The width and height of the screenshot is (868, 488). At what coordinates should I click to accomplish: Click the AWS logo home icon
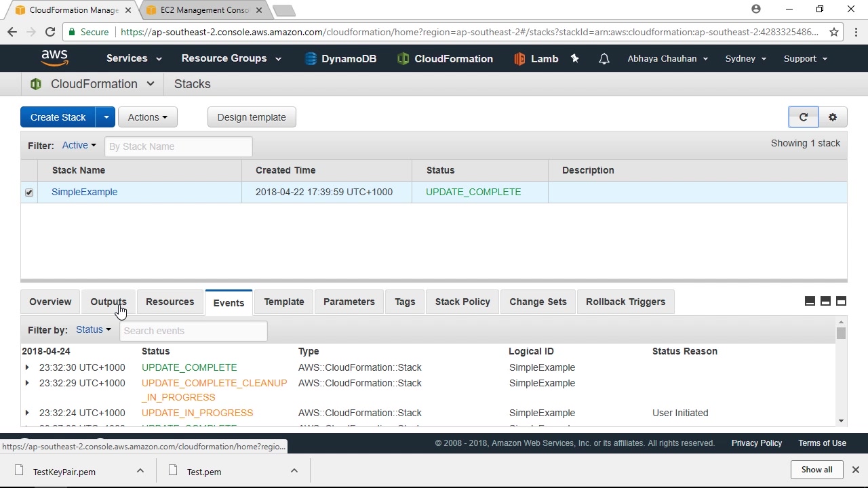54,58
